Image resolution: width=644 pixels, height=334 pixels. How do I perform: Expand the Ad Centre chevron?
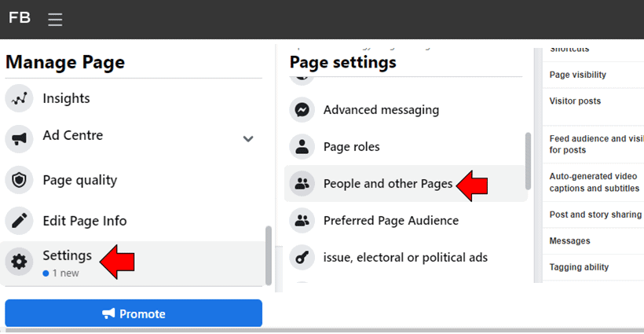pos(248,139)
